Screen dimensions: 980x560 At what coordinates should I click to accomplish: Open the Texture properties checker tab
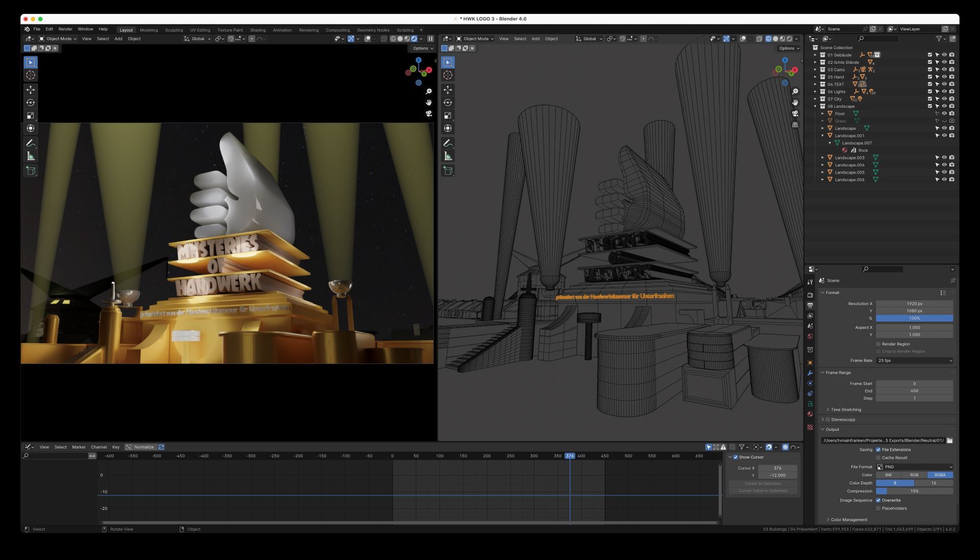[x=810, y=427]
